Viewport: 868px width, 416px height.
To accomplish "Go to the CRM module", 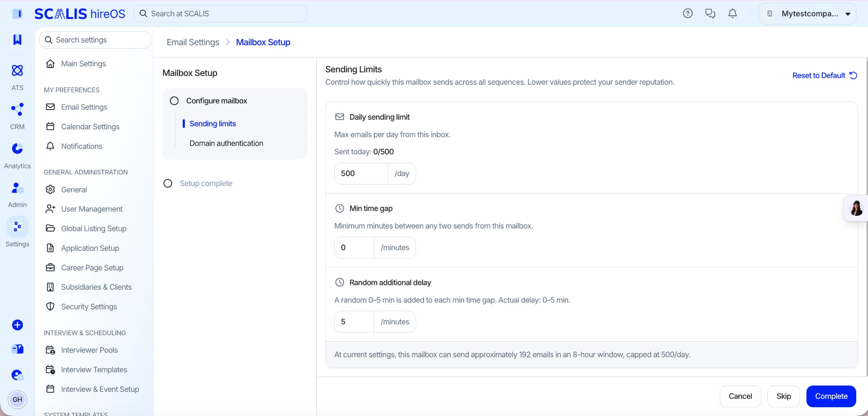I will (17, 116).
